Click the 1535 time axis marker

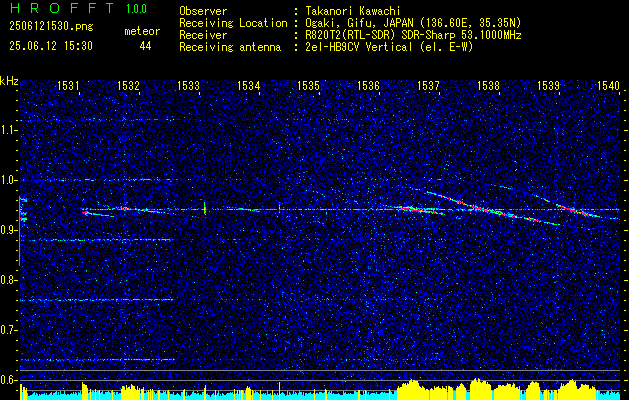pos(308,85)
